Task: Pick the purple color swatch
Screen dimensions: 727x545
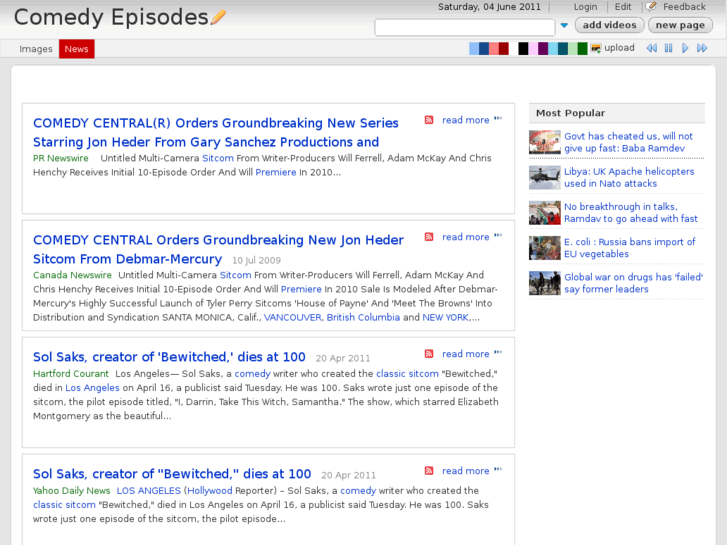Action: coord(543,48)
